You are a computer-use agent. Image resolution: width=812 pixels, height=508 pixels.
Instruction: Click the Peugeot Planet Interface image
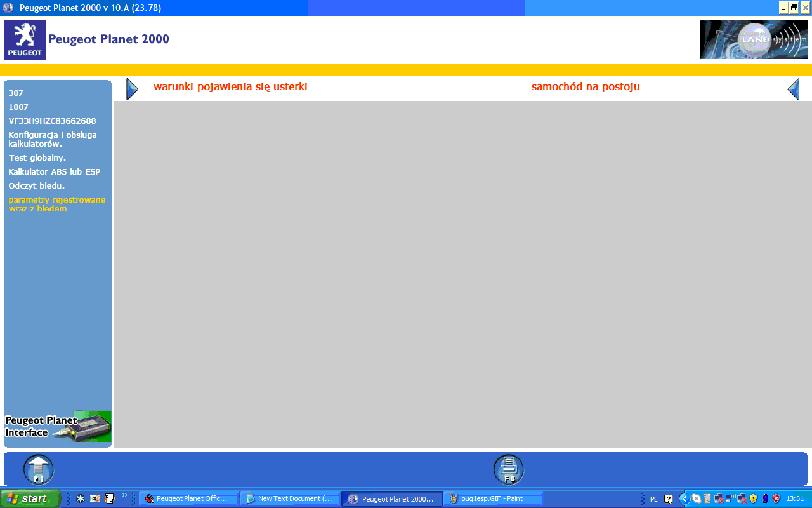(x=58, y=427)
